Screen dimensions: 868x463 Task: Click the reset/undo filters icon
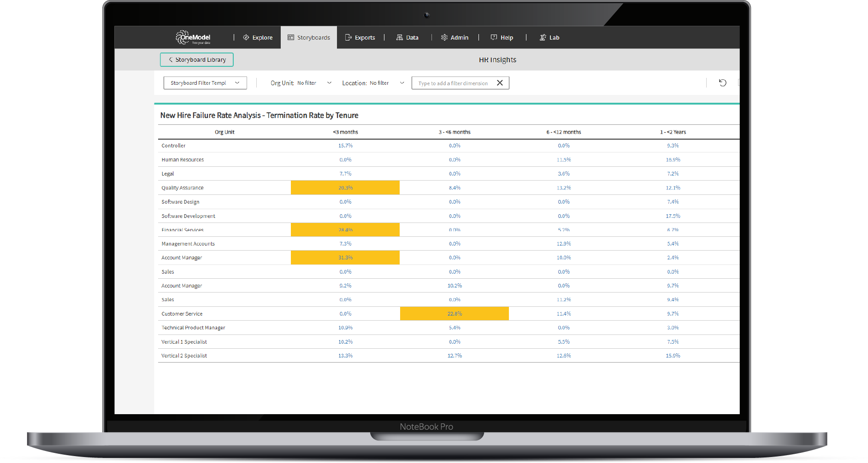(722, 82)
